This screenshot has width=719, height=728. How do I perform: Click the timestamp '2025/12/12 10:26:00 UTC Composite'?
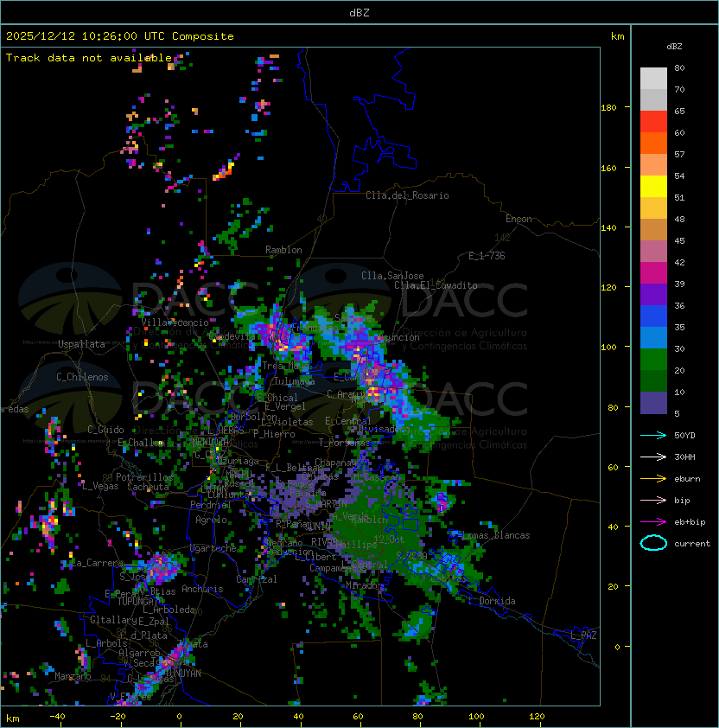click(120, 36)
